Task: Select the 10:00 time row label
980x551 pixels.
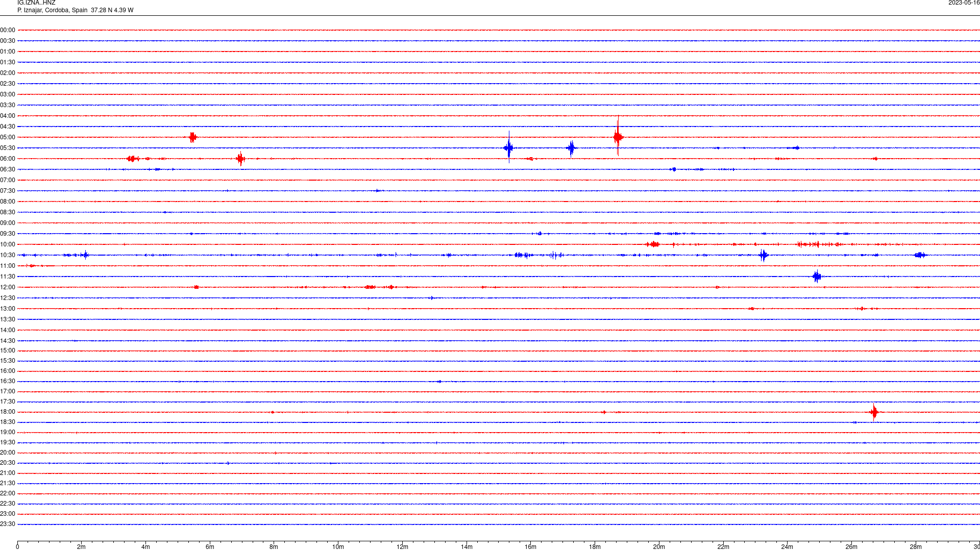Action: (8, 244)
